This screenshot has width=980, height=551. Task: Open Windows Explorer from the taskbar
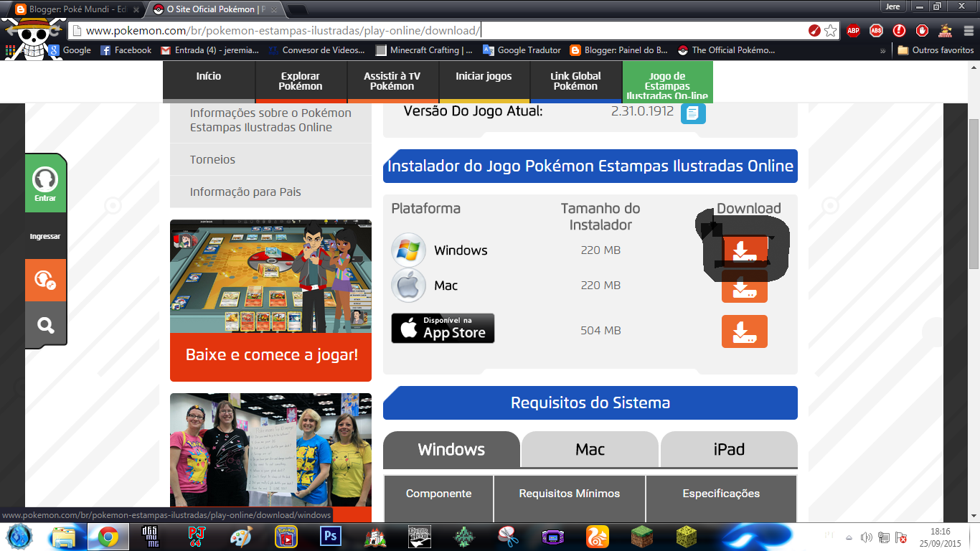click(64, 536)
